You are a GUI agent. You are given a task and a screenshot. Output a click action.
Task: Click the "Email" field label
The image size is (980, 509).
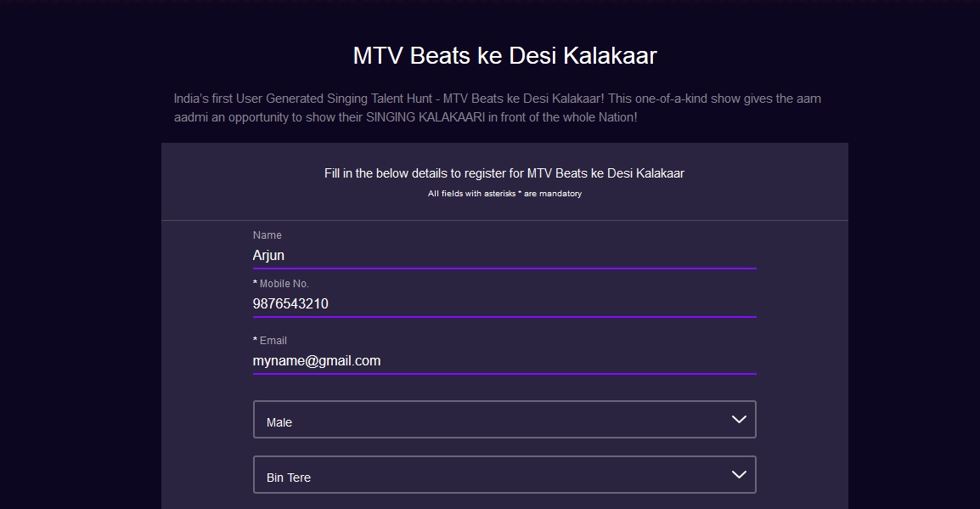click(273, 341)
